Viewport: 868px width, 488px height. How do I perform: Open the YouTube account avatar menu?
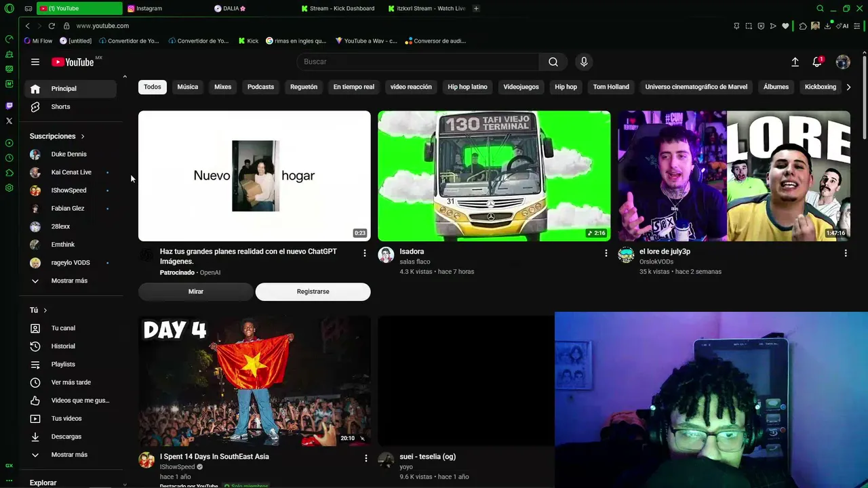(x=843, y=62)
